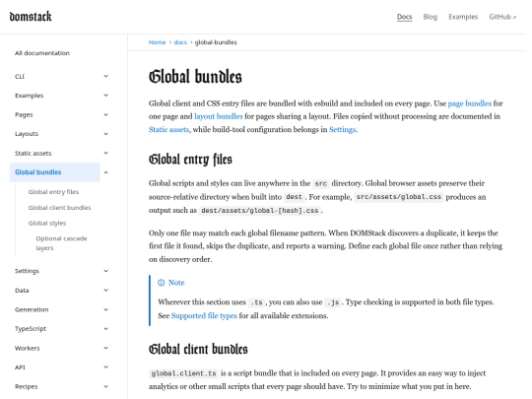
Task: Open the TypeScript sidebar item
Action: coord(31,328)
